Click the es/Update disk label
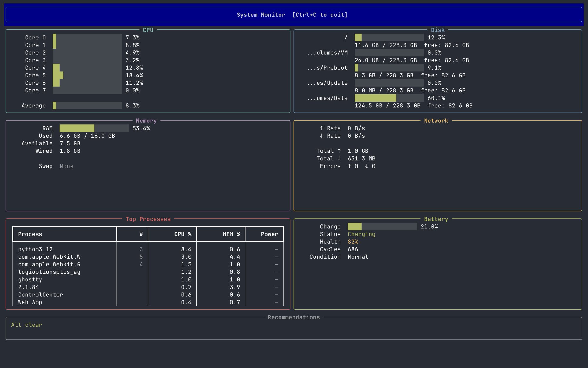Image resolution: width=588 pixels, height=368 pixels. point(327,83)
